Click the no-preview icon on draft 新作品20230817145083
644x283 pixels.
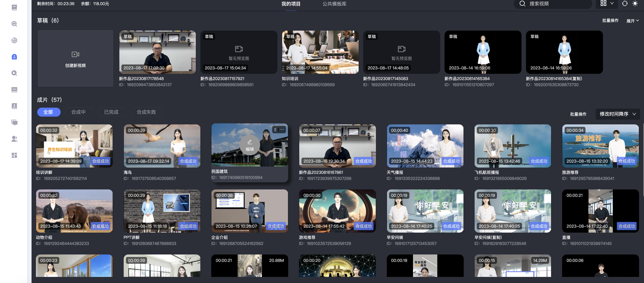[401, 49]
